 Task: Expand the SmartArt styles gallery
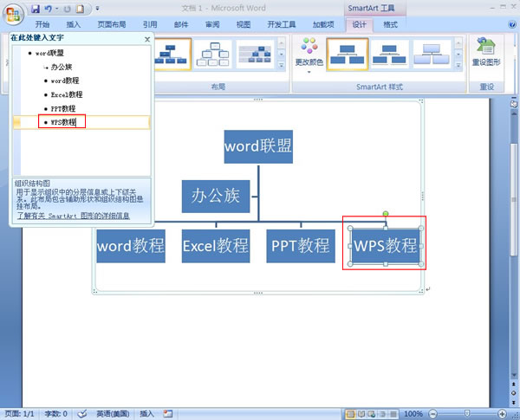point(458,65)
